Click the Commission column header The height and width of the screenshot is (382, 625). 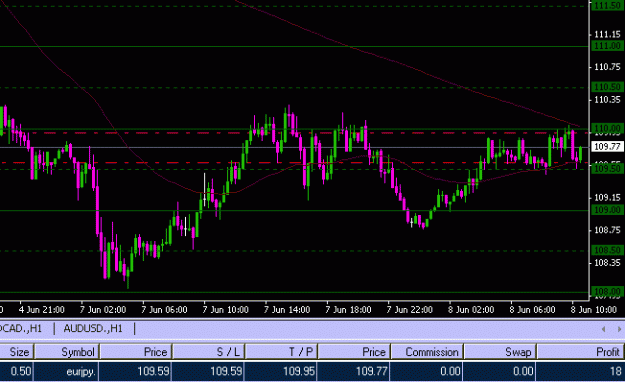(x=427, y=352)
